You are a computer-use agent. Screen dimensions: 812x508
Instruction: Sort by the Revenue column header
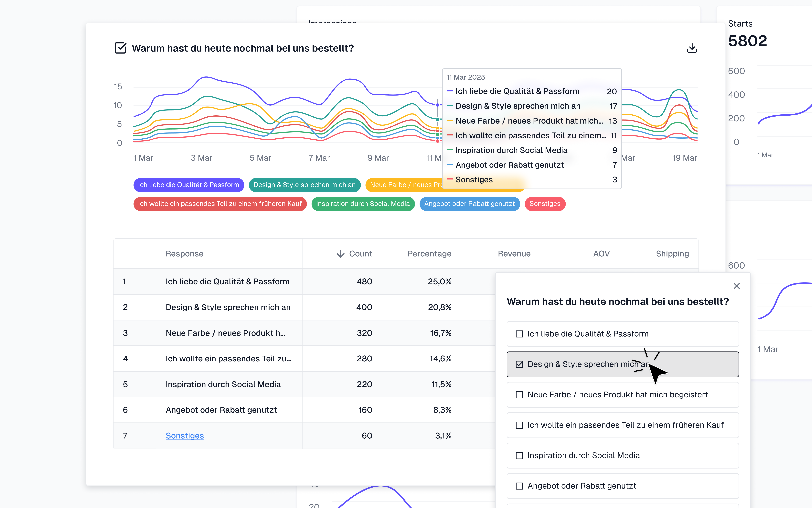click(x=514, y=254)
